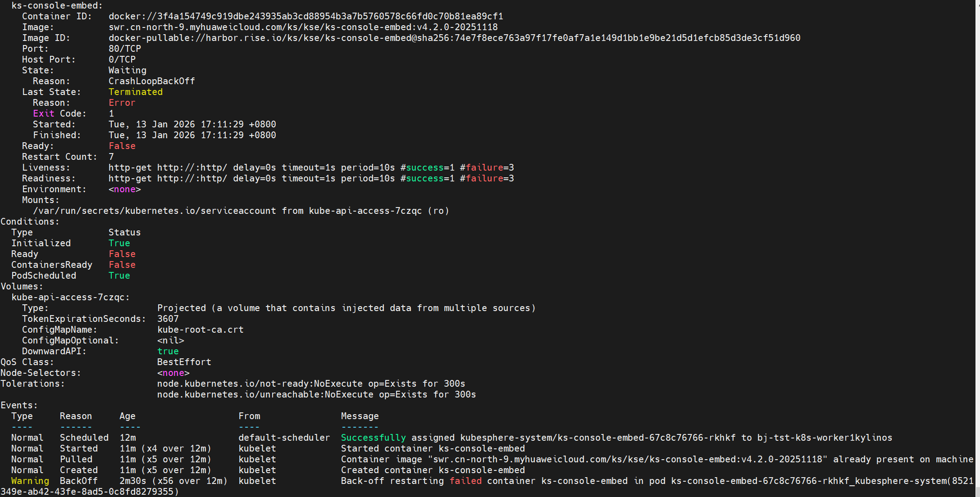
Task: Click the kube-root-ca.crt ConfigMap name
Action: 200,330
